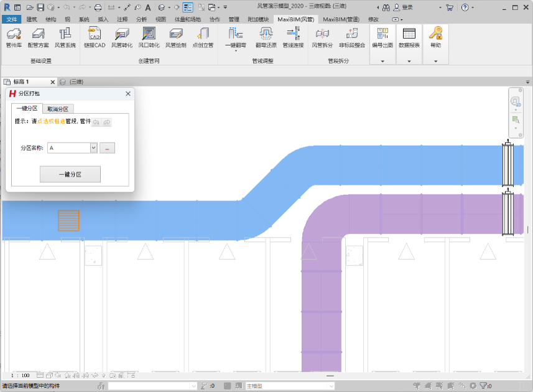Close the 分区打包 dialog
The image size is (533, 392).
click(x=128, y=93)
